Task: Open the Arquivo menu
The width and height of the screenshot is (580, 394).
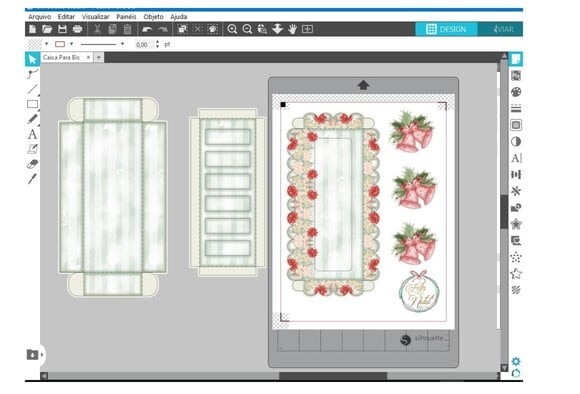Action: (40, 17)
